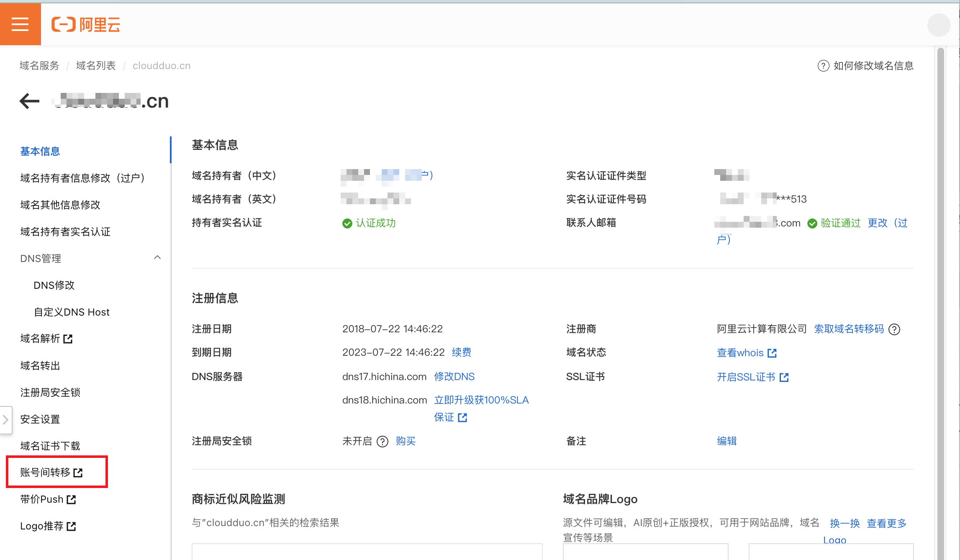Click the question mark icon next to 未开启
Screen dimensions: 960x560
[x=382, y=442]
